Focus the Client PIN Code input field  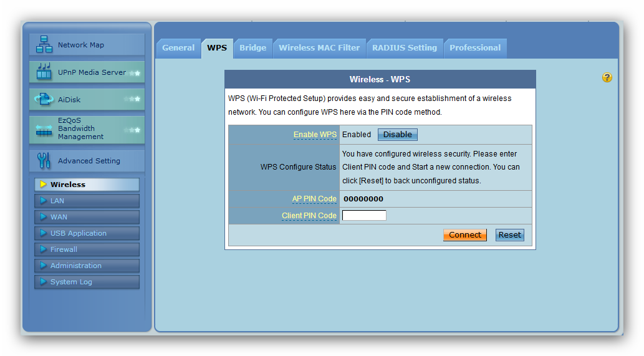point(364,216)
